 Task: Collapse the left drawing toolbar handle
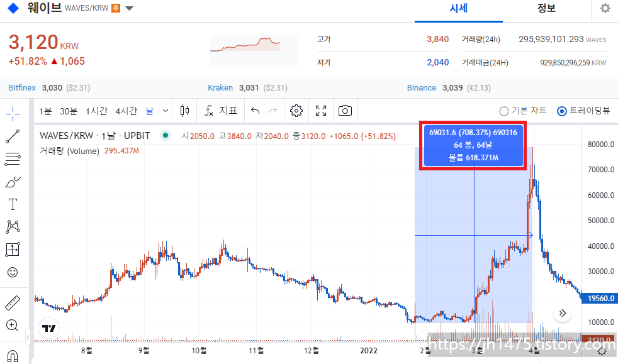click(x=28, y=337)
